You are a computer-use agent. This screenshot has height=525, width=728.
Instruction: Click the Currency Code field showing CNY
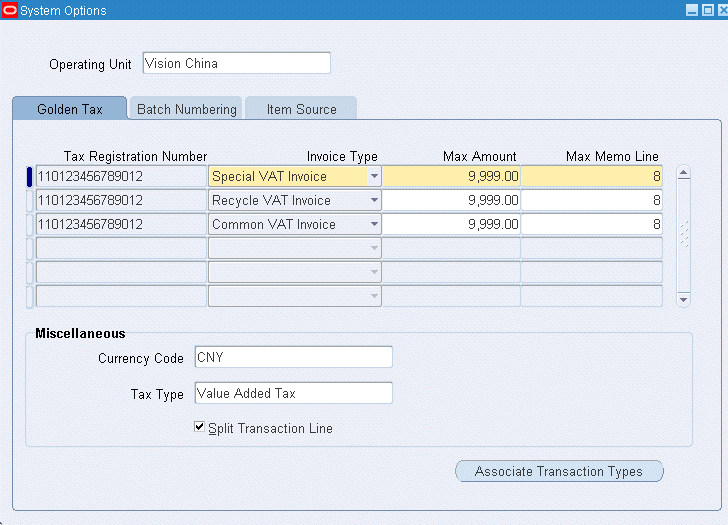293,357
